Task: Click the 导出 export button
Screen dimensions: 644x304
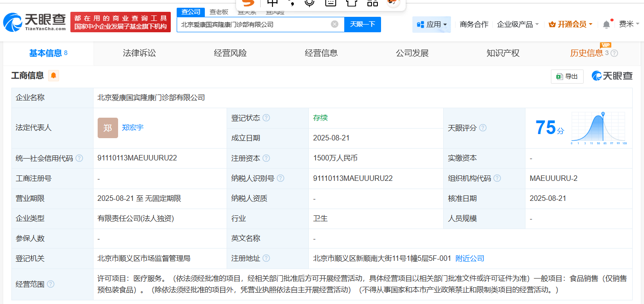Action: coord(567,76)
